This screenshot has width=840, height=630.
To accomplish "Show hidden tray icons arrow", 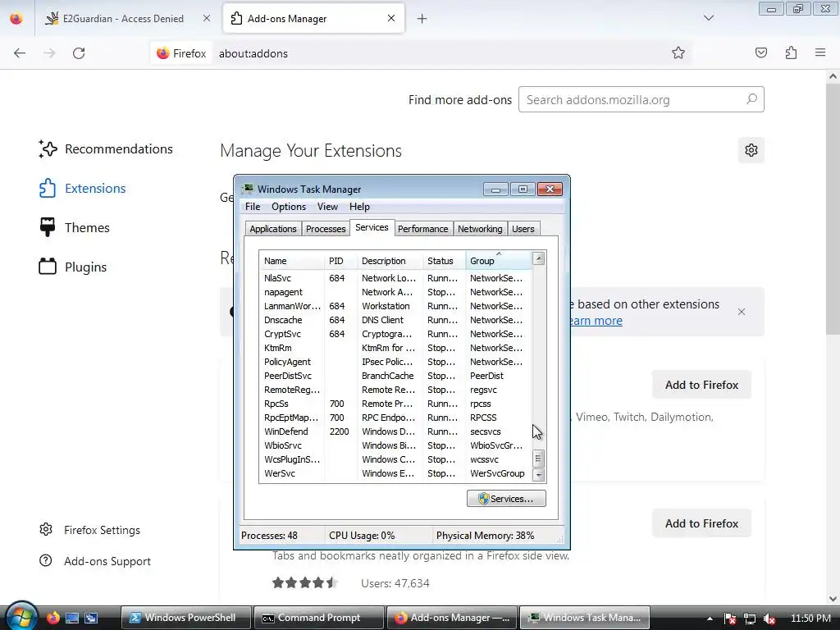I will pyautogui.click(x=710, y=619).
